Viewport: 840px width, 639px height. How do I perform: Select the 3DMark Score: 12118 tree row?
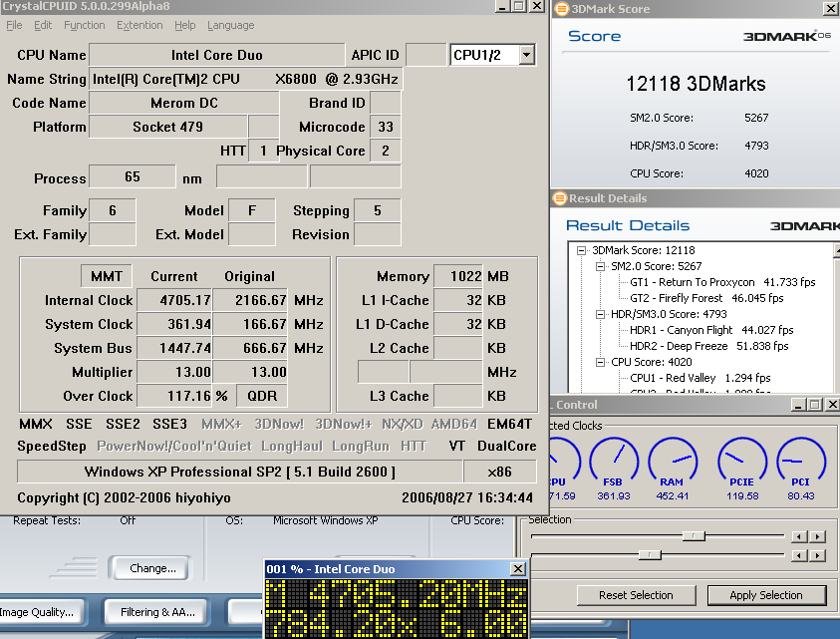644,250
